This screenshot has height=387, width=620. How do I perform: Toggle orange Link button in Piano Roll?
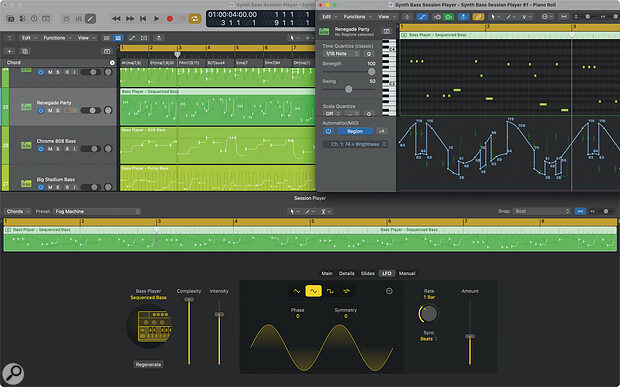coord(478,17)
